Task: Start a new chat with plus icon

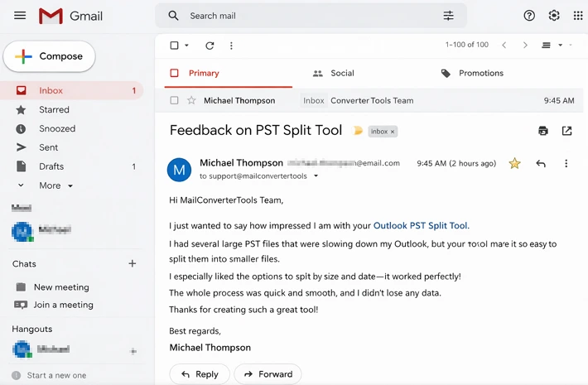Action: tap(132, 263)
